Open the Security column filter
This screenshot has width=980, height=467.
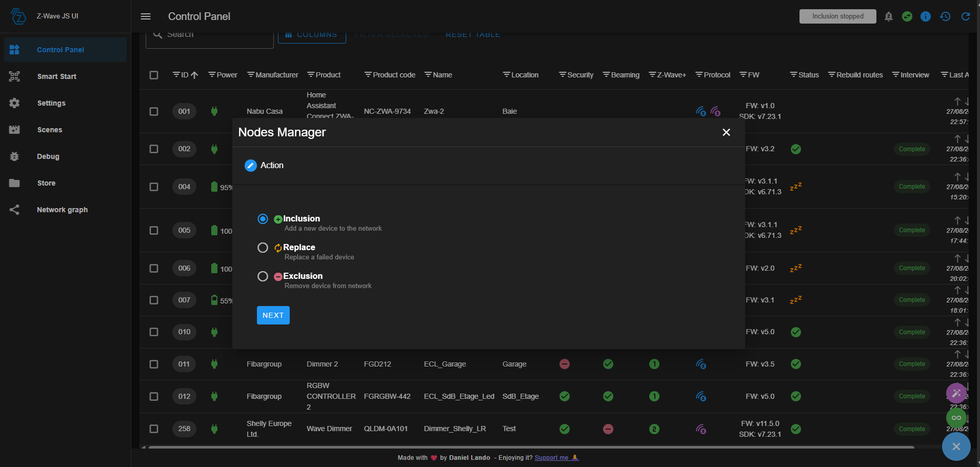coord(563,75)
